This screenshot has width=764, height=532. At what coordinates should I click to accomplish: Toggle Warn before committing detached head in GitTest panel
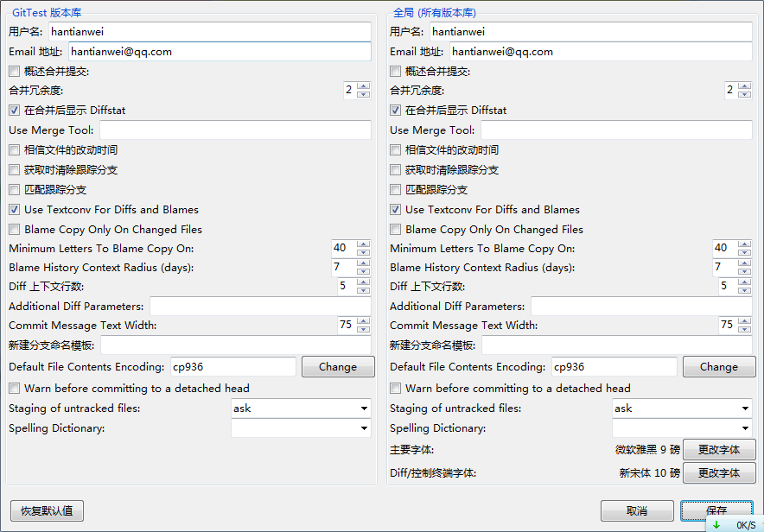[15, 389]
